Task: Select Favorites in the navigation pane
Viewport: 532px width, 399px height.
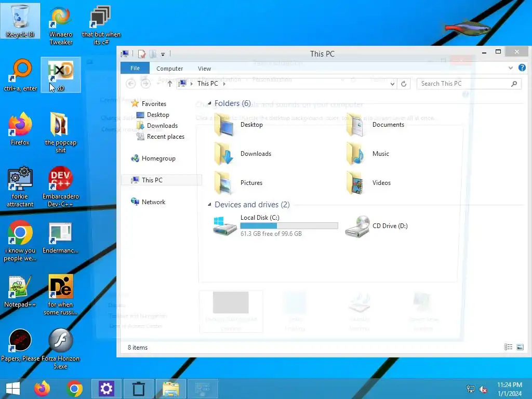Action: point(149,103)
